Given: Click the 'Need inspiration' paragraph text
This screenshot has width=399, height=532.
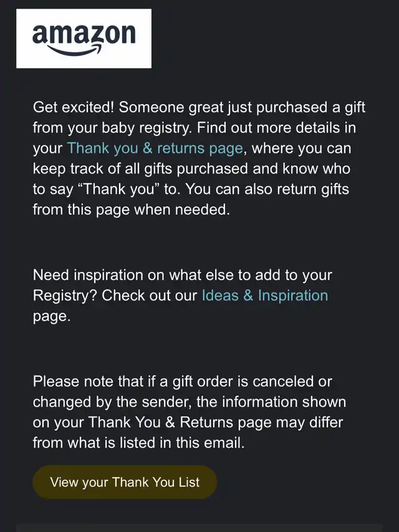Looking at the screenshot, I should (x=182, y=295).
